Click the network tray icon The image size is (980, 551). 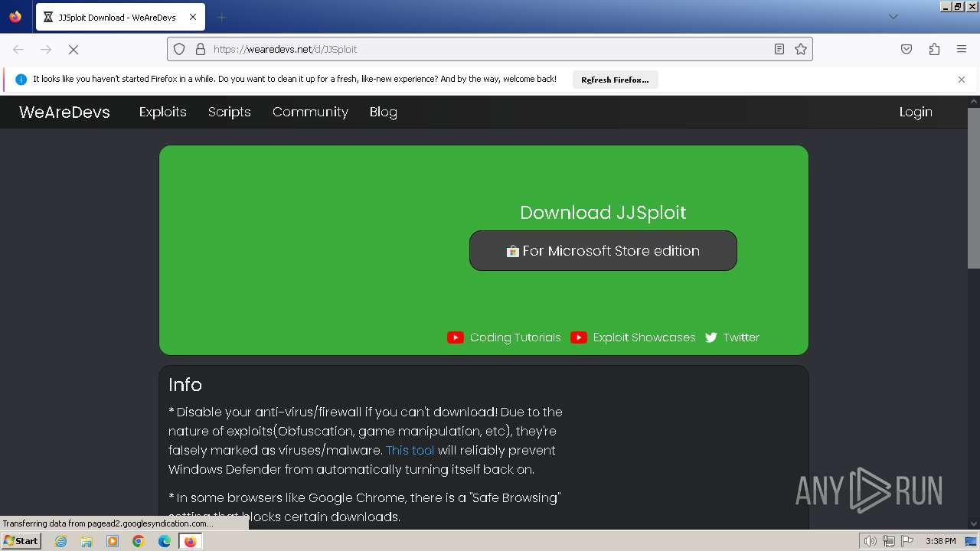tap(888, 541)
